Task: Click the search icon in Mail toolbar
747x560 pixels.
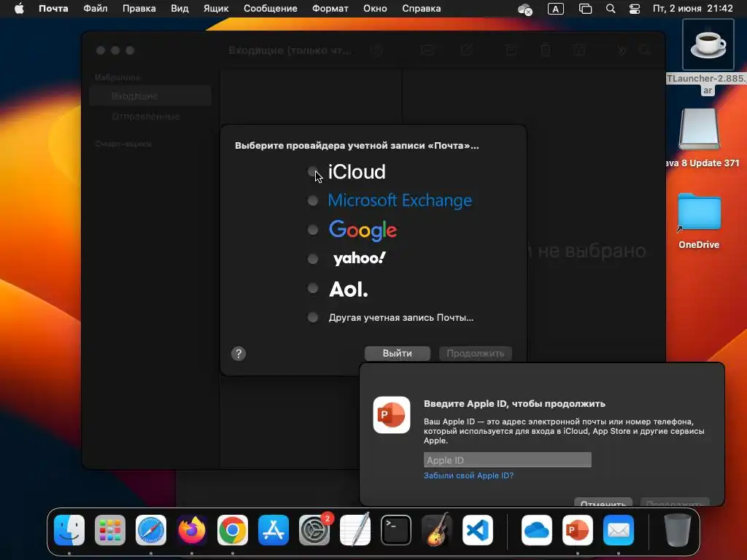Action: [645, 50]
